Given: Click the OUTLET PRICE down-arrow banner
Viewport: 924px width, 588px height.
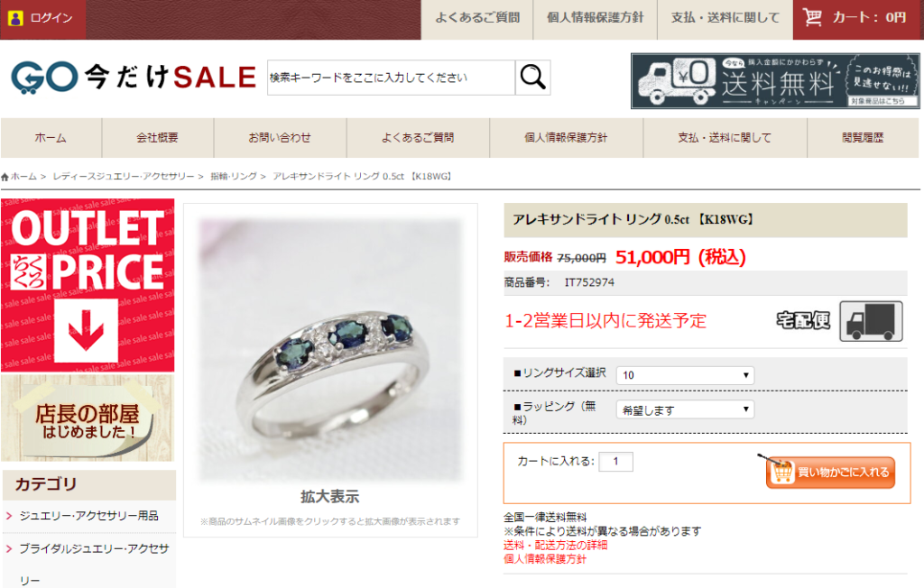Looking at the screenshot, I should point(88,285).
